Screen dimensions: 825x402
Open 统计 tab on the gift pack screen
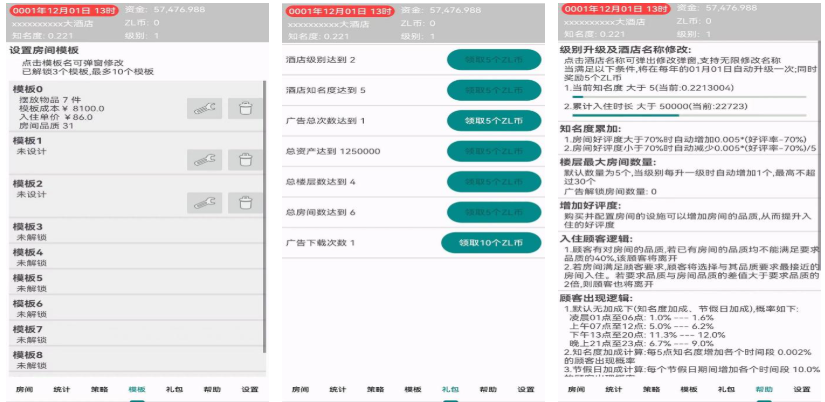[339, 389]
